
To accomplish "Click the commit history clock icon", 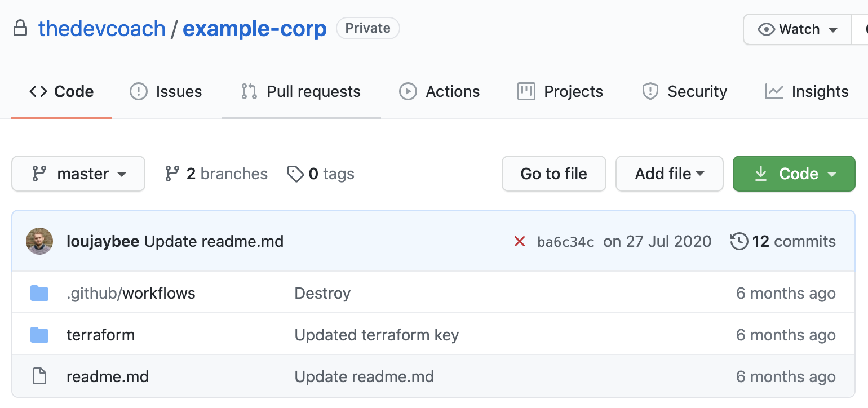I will point(739,241).
